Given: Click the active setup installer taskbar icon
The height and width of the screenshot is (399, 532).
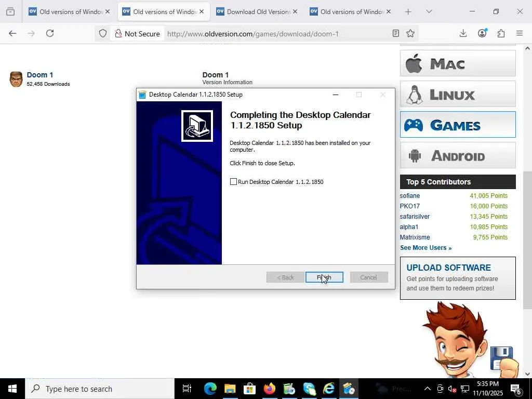Looking at the screenshot, I should [349, 389].
